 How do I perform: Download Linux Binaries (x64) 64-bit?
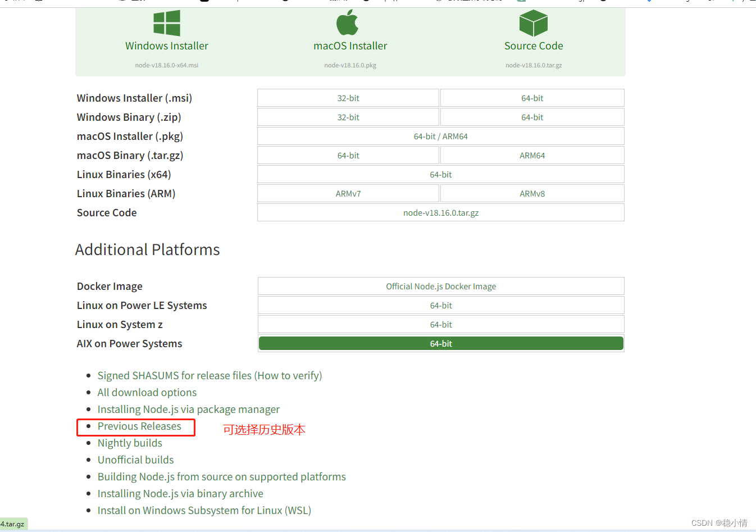point(441,174)
